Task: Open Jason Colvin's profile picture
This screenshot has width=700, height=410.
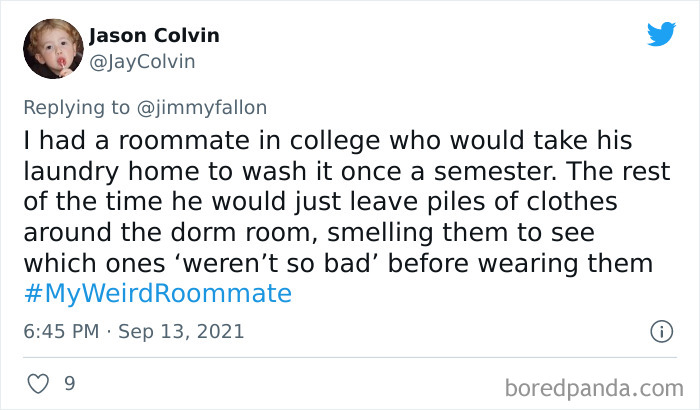Action: [x=54, y=48]
